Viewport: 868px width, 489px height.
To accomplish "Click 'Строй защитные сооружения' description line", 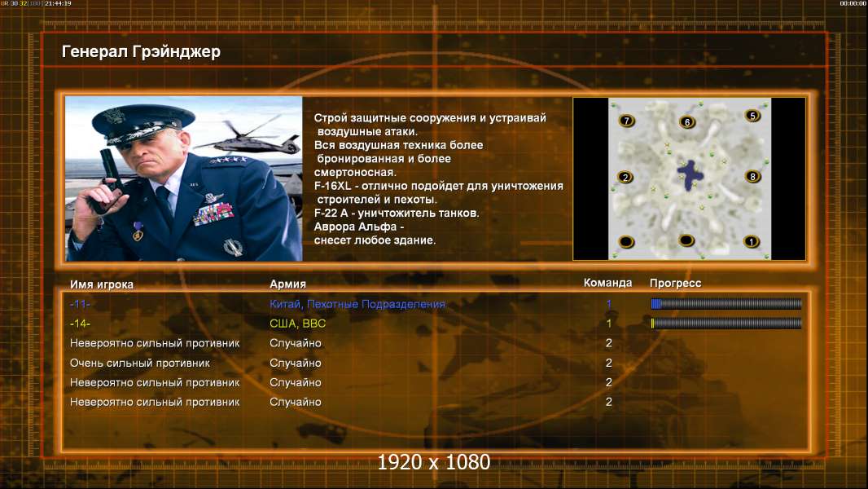I will [x=430, y=118].
